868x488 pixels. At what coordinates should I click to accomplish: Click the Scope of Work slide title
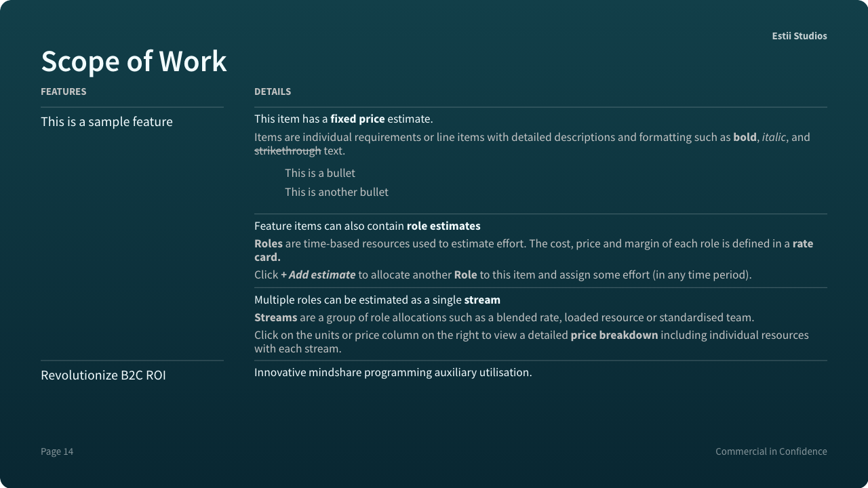(134, 61)
